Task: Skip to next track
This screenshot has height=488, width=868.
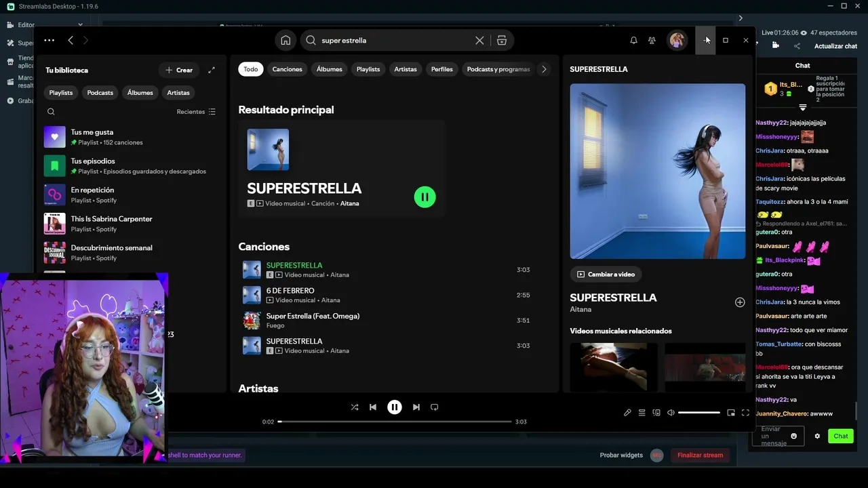Action: click(416, 407)
